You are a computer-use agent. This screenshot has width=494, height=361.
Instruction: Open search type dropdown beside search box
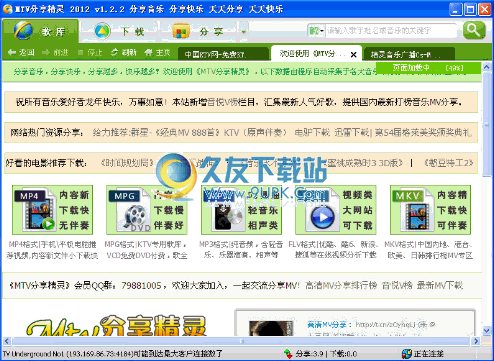point(316,31)
